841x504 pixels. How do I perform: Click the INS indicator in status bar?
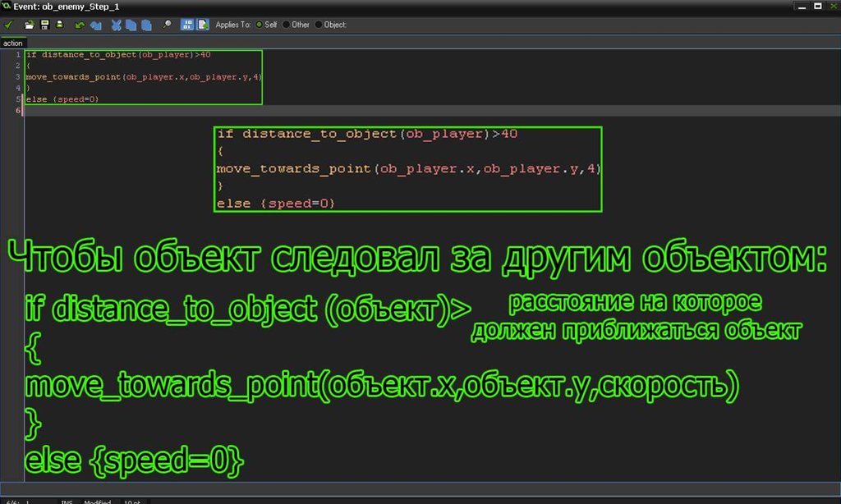tap(67, 501)
